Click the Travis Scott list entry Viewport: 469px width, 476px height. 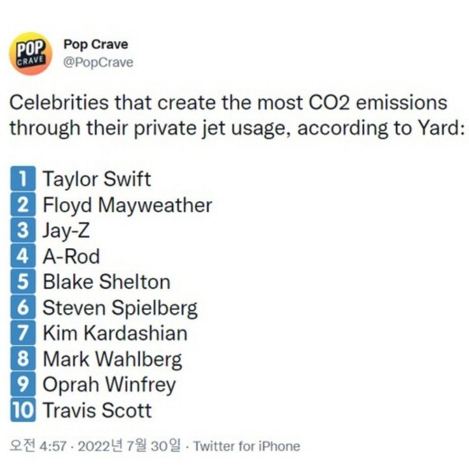(97, 410)
